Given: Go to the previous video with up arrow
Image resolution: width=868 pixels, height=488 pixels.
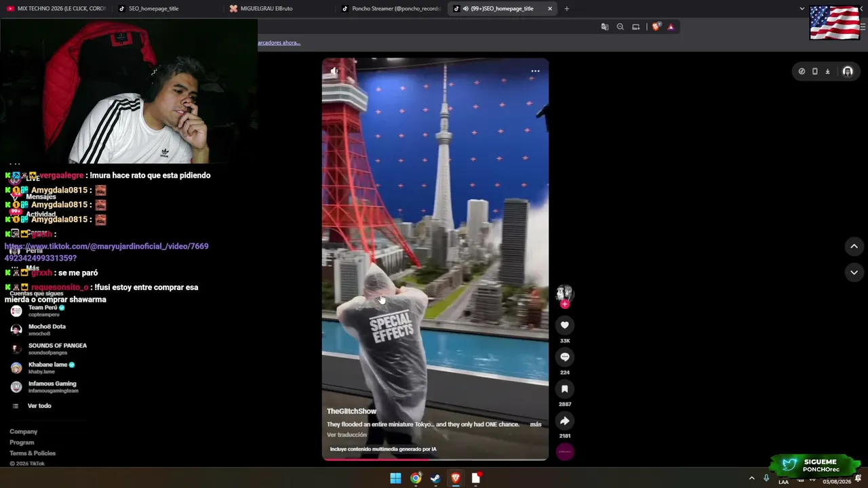Looking at the screenshot, I should pyautogui.click(x=854, y=246).
